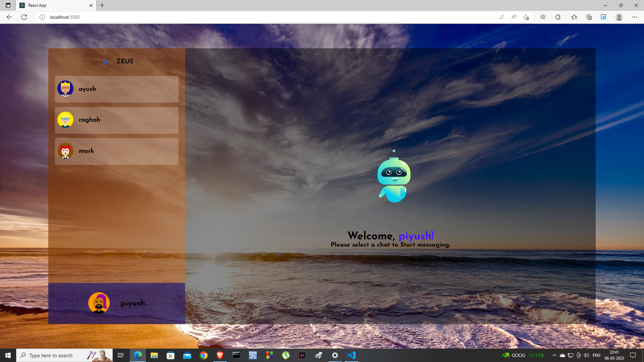Go back to previous page

[9, 17]
